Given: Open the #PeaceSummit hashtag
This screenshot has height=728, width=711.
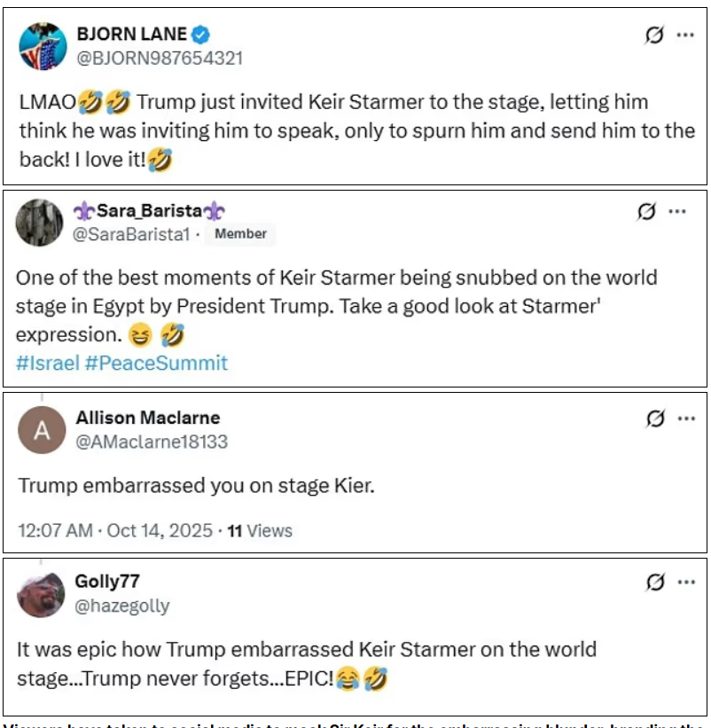Looking at the screenshot, I should 156,363.
